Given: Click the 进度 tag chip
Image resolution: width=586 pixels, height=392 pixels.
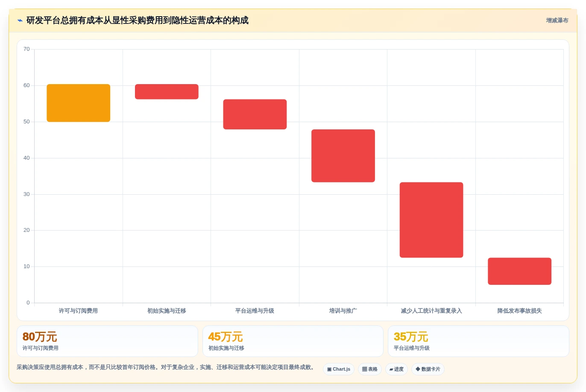Looking at the screenshot, I should [x=396, y=369].
